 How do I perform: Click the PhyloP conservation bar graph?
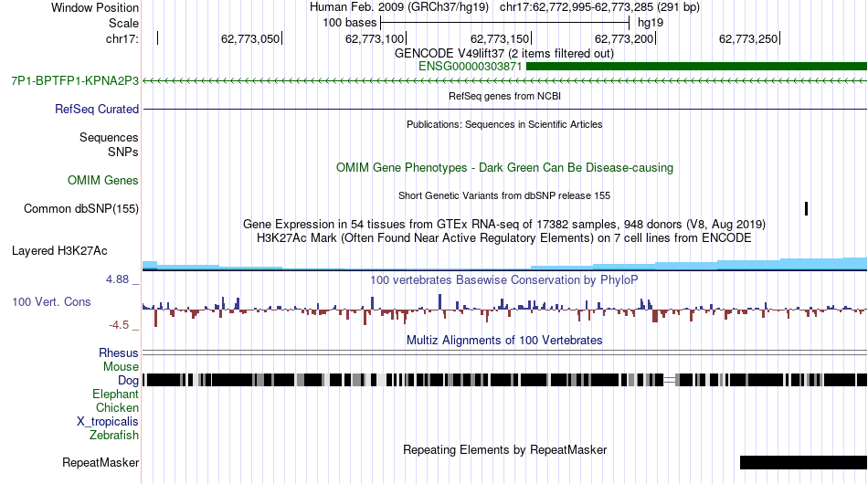pyautogui.click(x=505, y=310)
